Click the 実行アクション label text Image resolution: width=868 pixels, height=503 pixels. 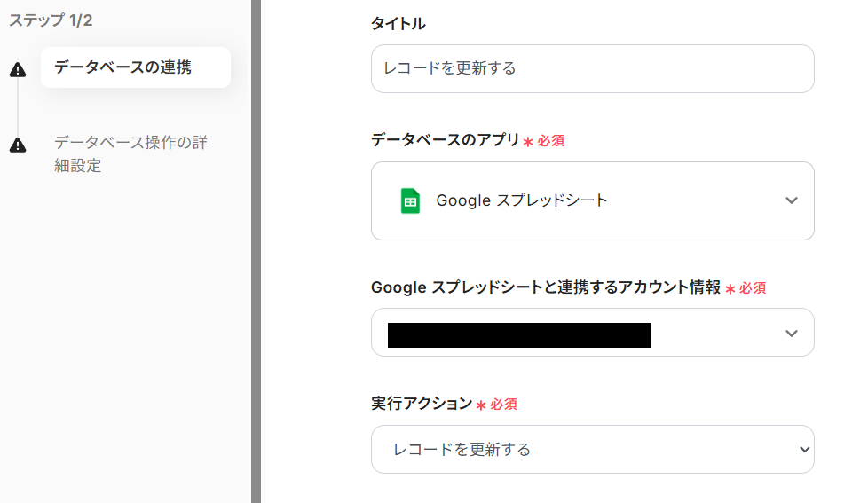click(422, 404)
